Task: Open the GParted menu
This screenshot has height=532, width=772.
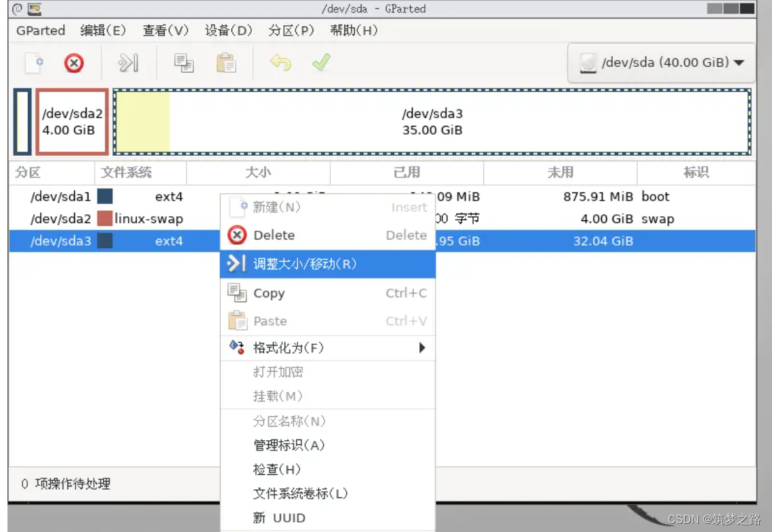Action: tap(40, 31)
